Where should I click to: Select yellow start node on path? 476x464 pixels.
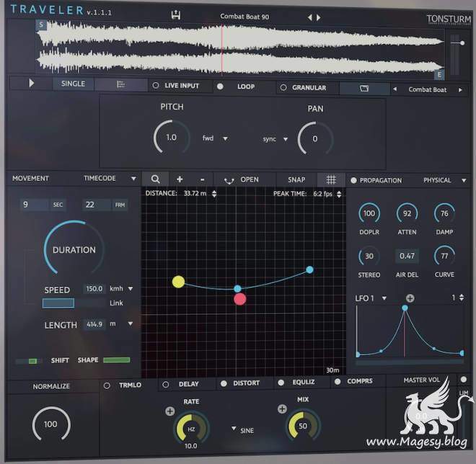[179, 282]
